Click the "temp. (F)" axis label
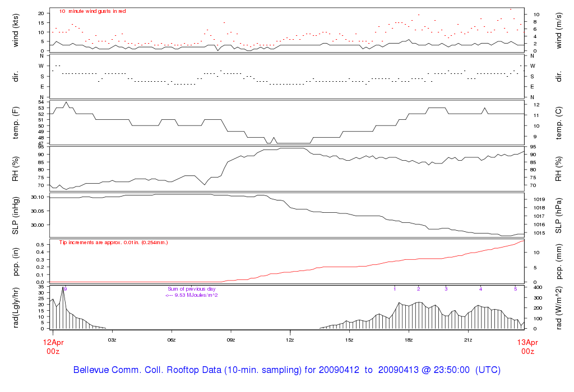Screen dimensions: 574x392 click(x=15, y=123)
